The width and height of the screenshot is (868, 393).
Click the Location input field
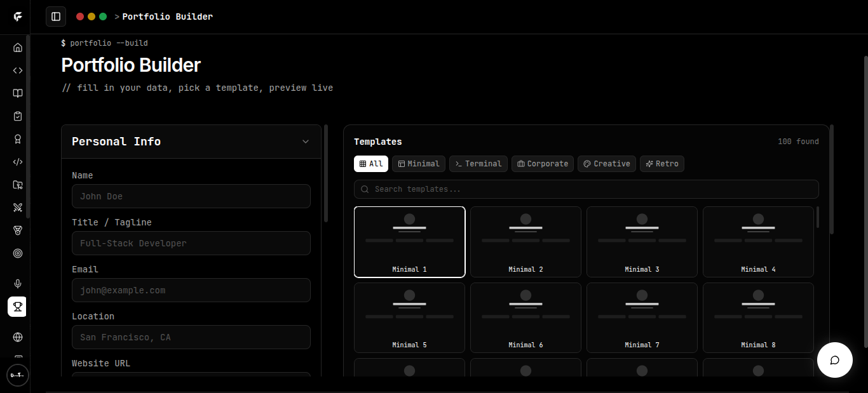(x=191, y=337)
